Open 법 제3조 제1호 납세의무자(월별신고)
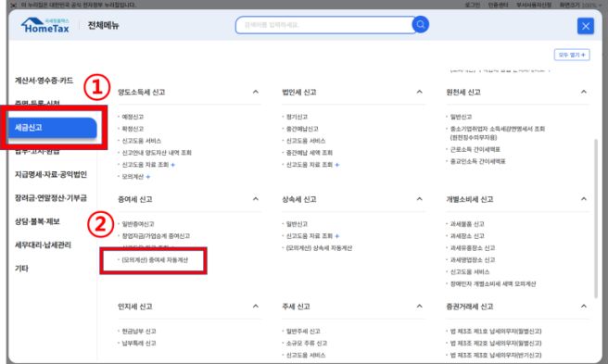The width and height of the screenshot is (608, 364). (496, 332)
